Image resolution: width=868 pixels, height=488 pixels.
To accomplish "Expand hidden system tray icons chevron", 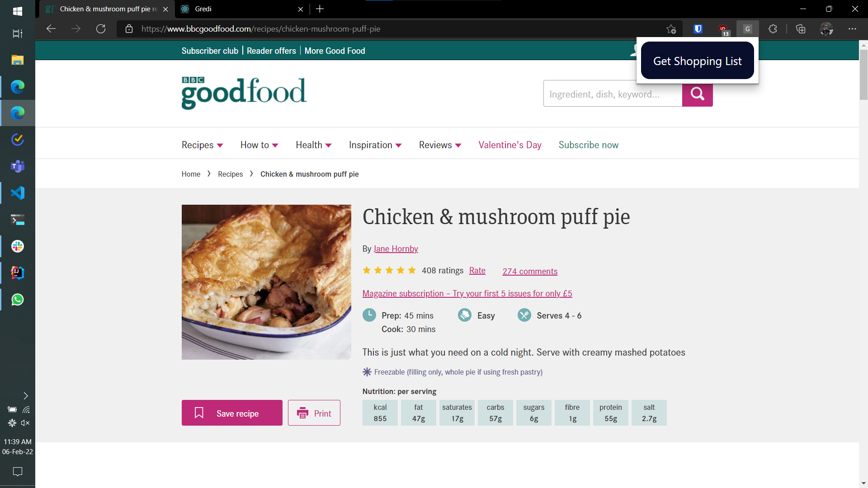I will tap(26, 396).
